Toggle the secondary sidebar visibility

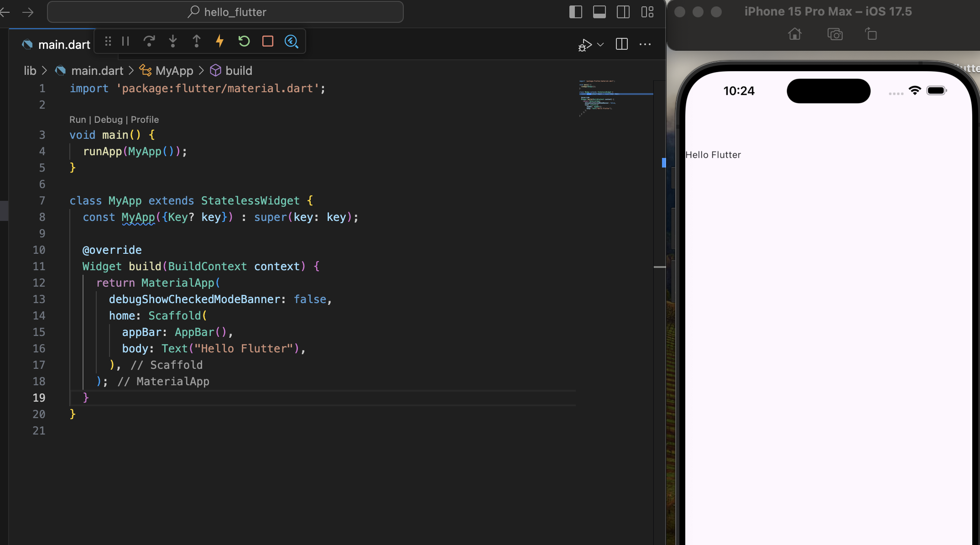[623, 12]
